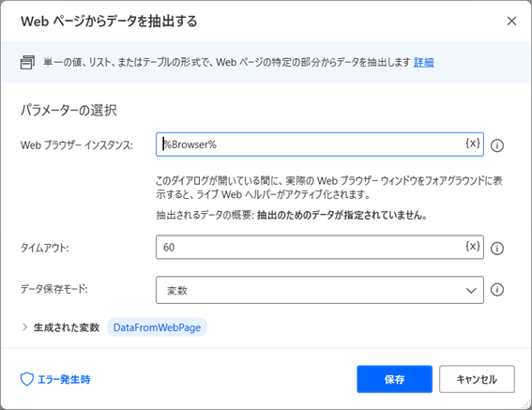Image resolution: width=532 pixels, height=410 pixels.
Task: Click the データ保存モード label
Action: click(x=53, y=289)
